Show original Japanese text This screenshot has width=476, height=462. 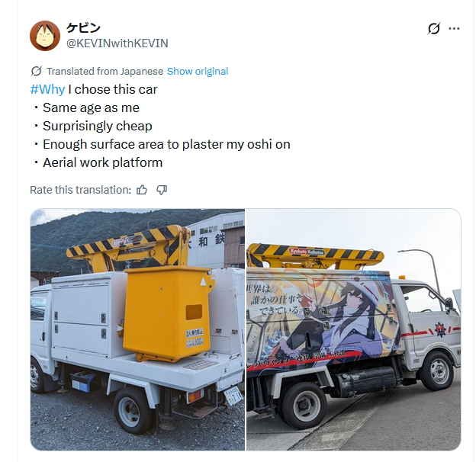pos(198,72)
